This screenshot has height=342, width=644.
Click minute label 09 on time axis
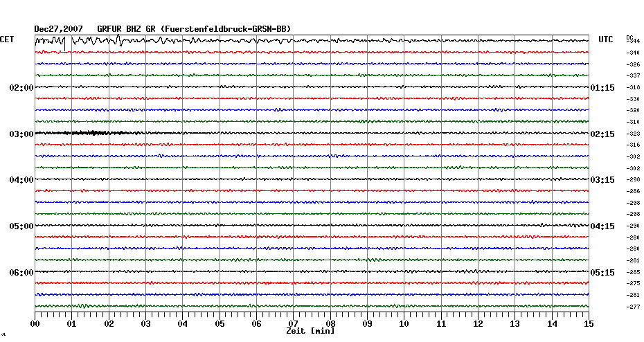pos(367,323)
